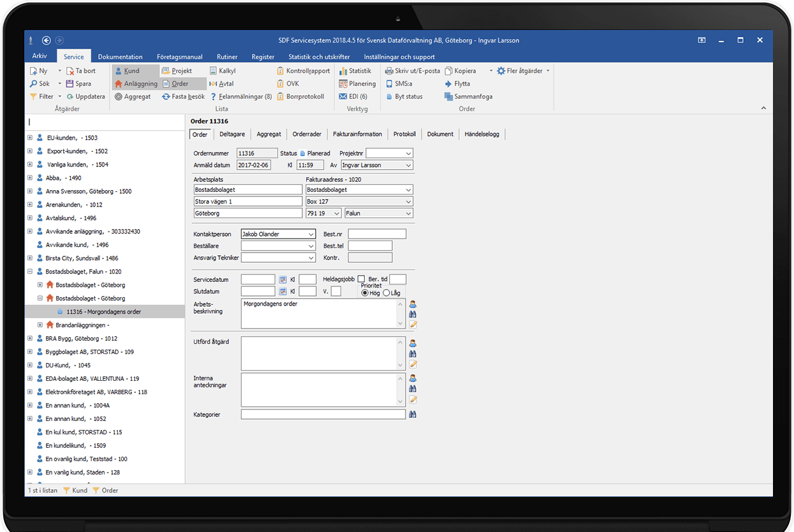Click the Sammanfoga merge icon
794x532 pixels.
449,96
